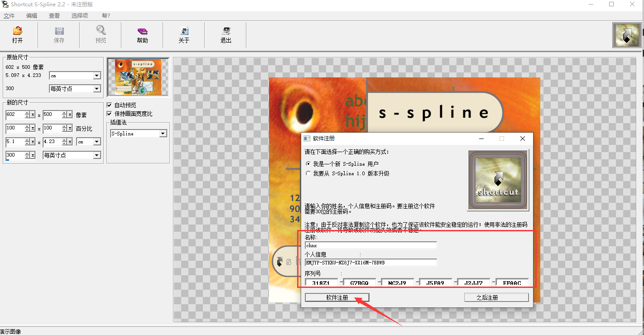The image size is (644, 335).
Task: Click the Exit (退出) toolbar icon
Action: [226, 31]
